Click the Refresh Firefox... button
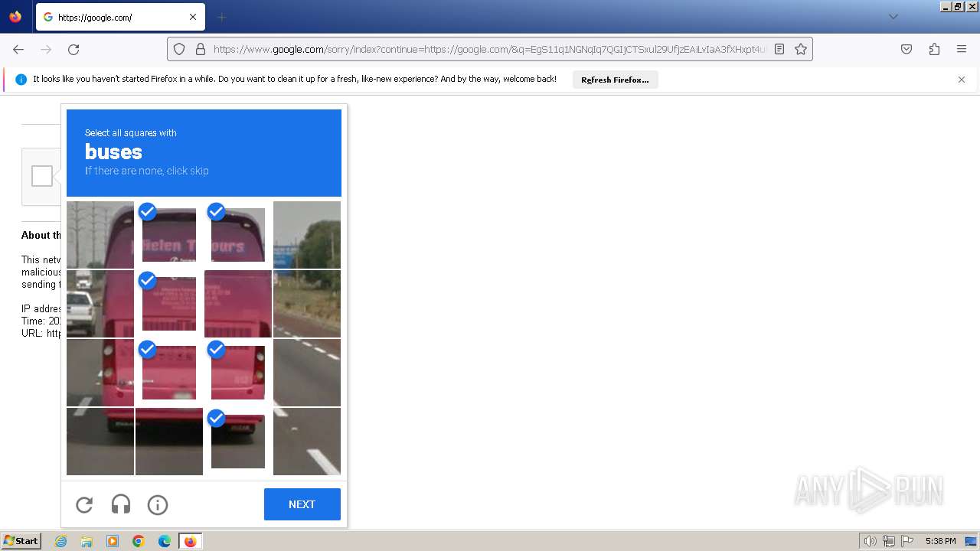The width and height of the screenshot is (980, 551). pos(615,80)
